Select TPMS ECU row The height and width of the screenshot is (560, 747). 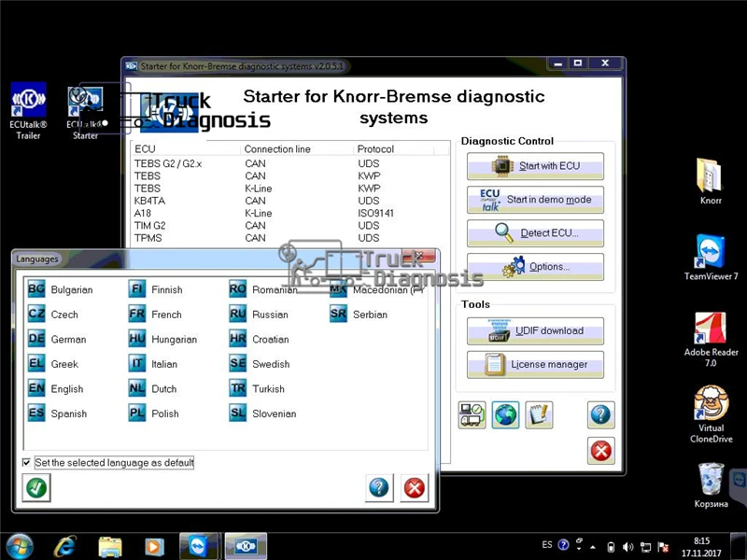[x=289, y=238]
